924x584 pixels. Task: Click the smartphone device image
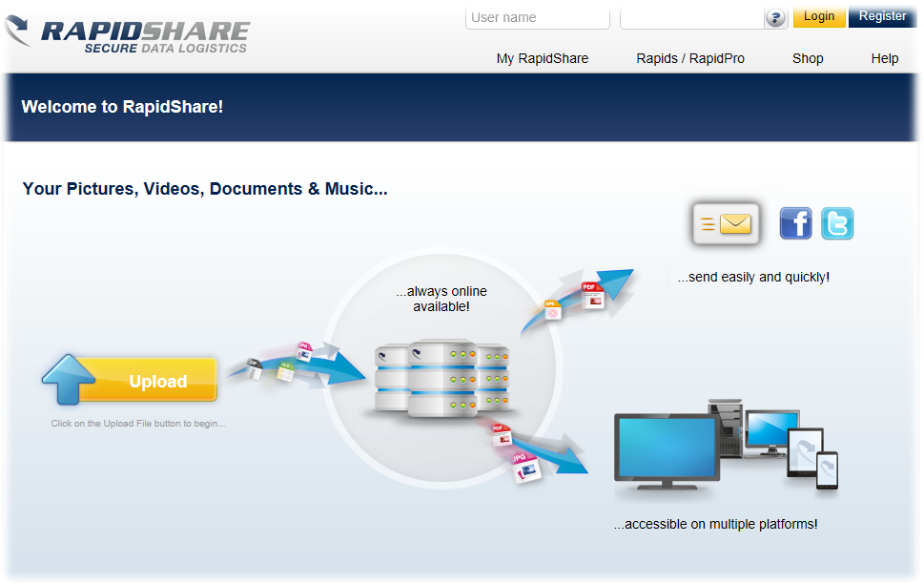[827, 470]
